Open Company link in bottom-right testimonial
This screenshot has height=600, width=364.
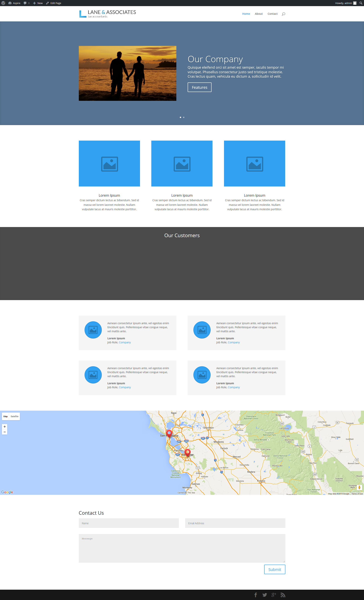click(x=234, y=387)
